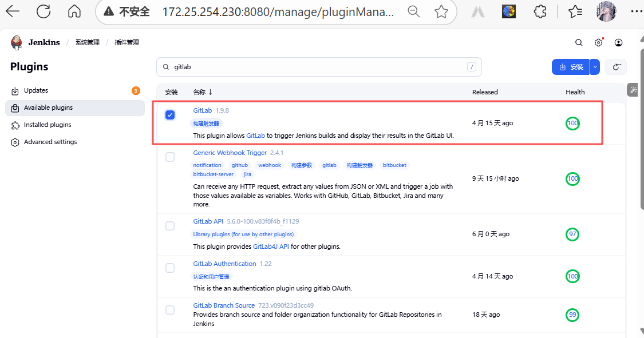644x338 pixels.
Task: Check the GitLab API plugin checkbox
Action: 170,226
